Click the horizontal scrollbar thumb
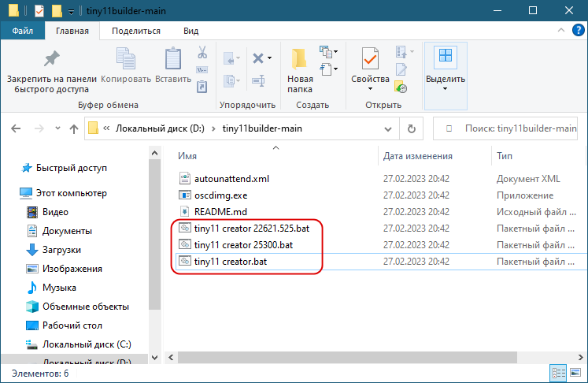 347,357
